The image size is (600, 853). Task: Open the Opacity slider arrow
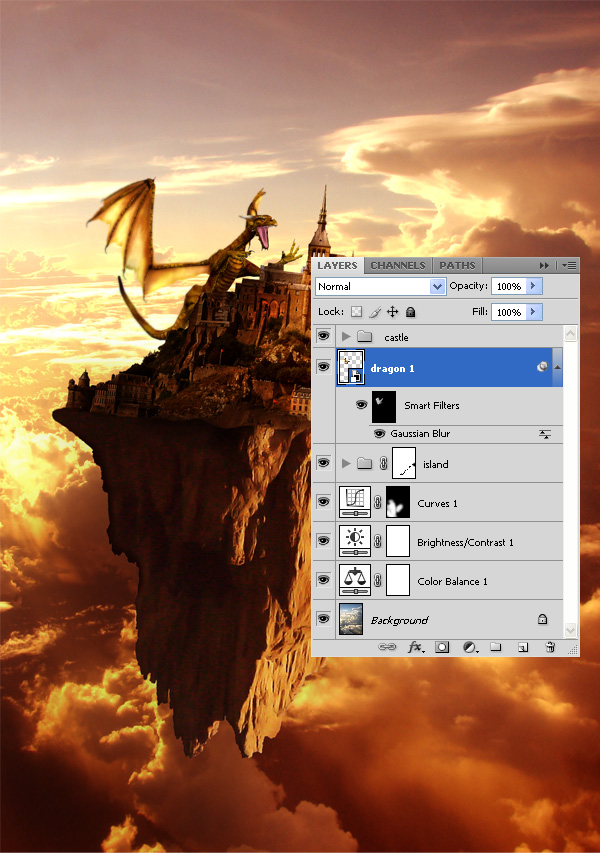(534, 286)
